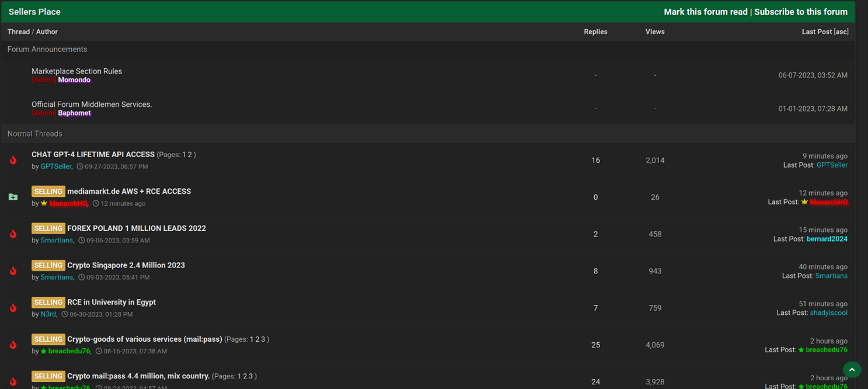The height and width of the screenshot is (389, 868).
Task: Go to page 2 of CHAT GPT-4 thread
Action: click(190, 155)
